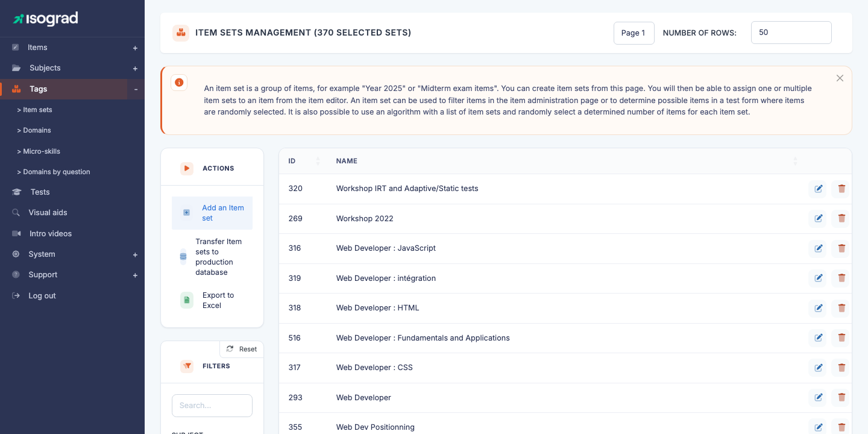The height and width of the screenshot is (434, 868).
Task: Delete the Web Developer item set (ID 293)
Action: pos(841,397)
